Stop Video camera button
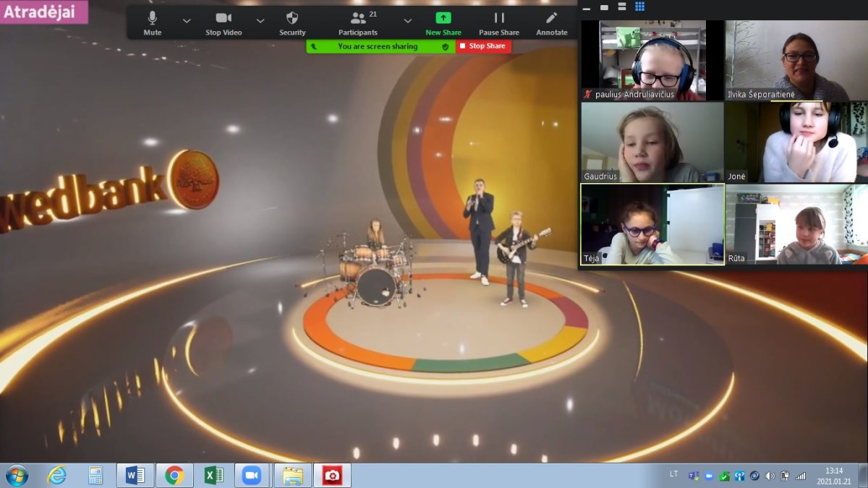 [224, 22]
